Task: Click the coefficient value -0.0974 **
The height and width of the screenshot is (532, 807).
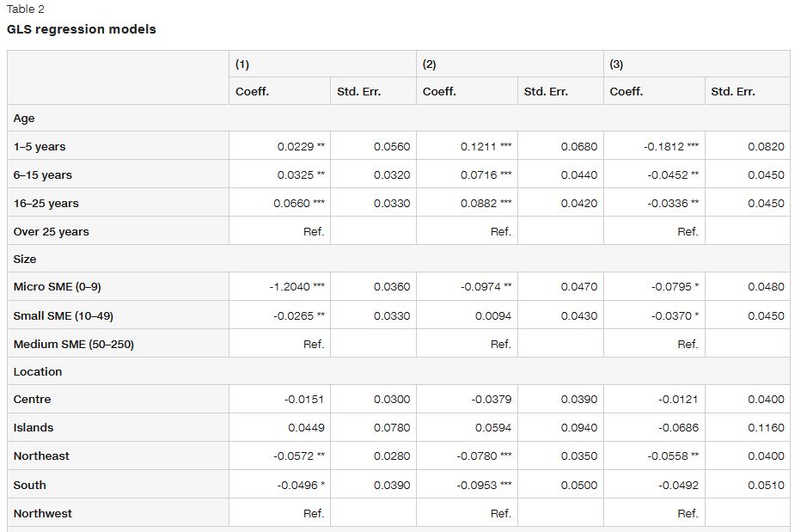Action: coord(486,286)
